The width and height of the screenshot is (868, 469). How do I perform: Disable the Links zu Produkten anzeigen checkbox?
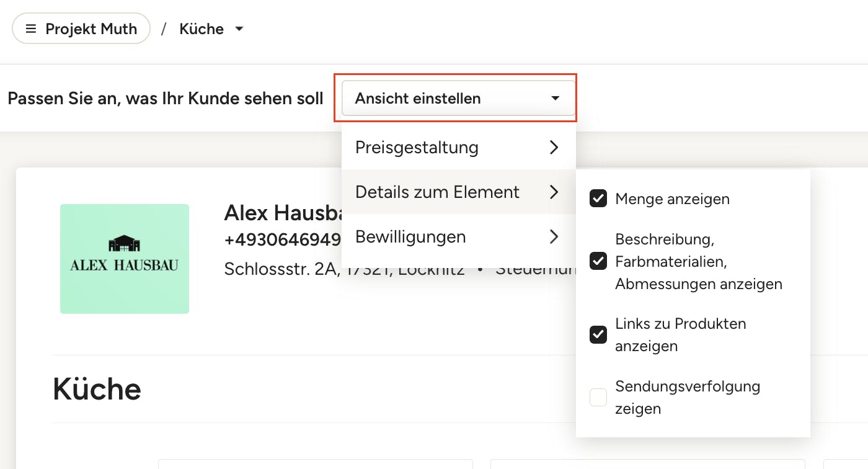point(598,335)
